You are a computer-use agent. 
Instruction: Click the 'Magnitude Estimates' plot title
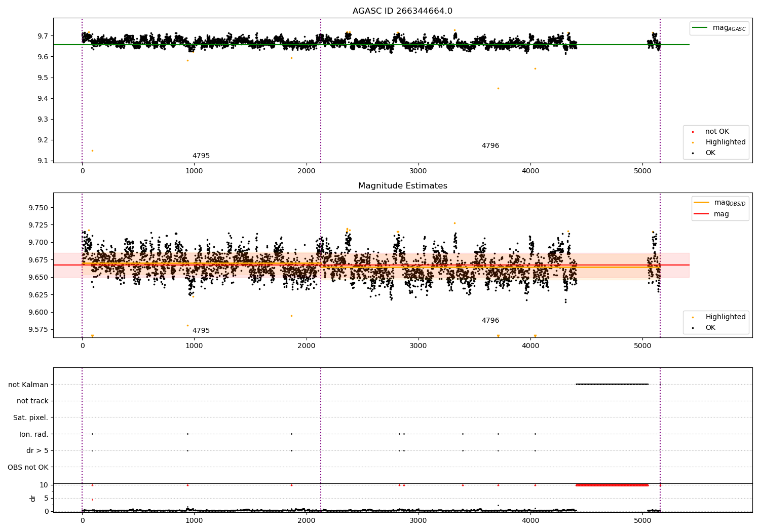[403, 186]
